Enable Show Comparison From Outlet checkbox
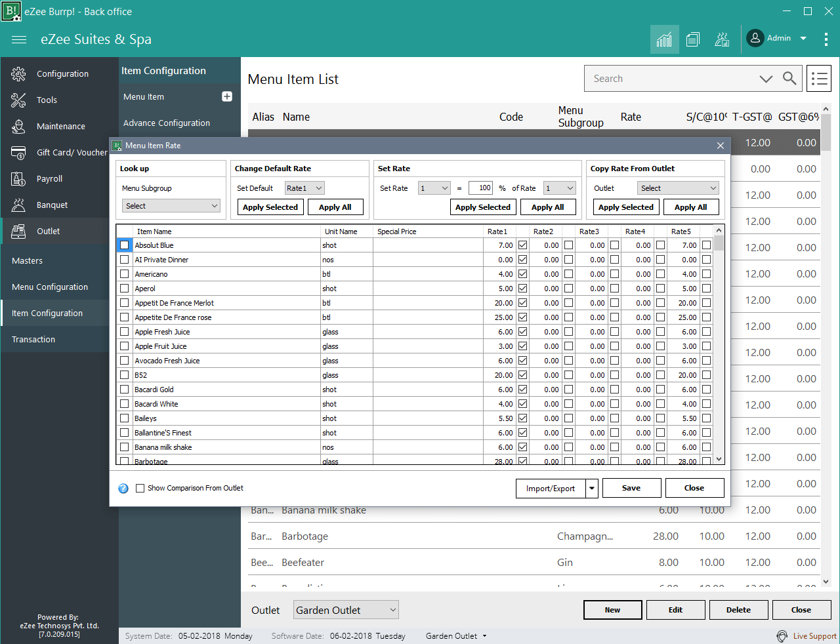Screen dimensions: 840x644 [x=140, y=488]
